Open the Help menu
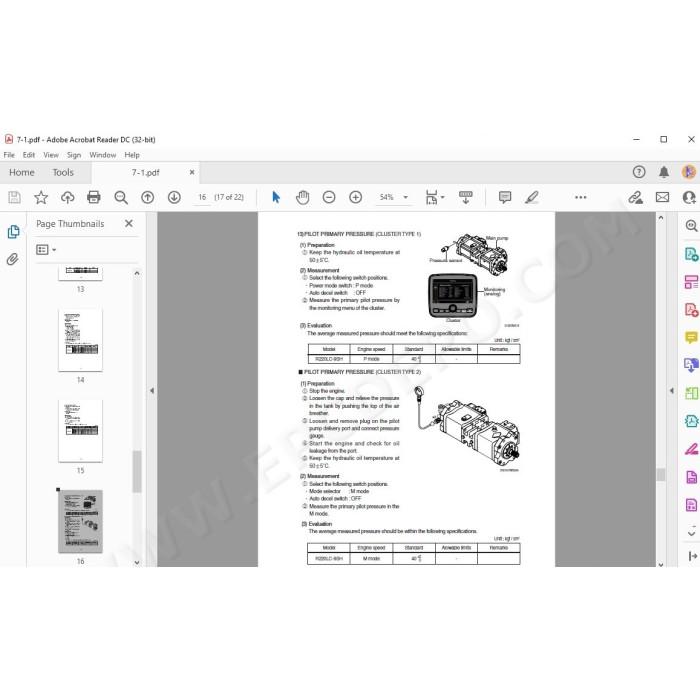 point(132,155)
